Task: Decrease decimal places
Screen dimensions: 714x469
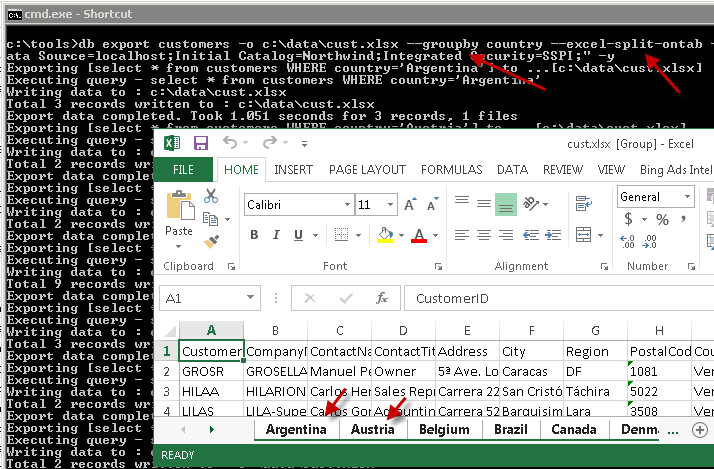Action: (x=649, y=241)
